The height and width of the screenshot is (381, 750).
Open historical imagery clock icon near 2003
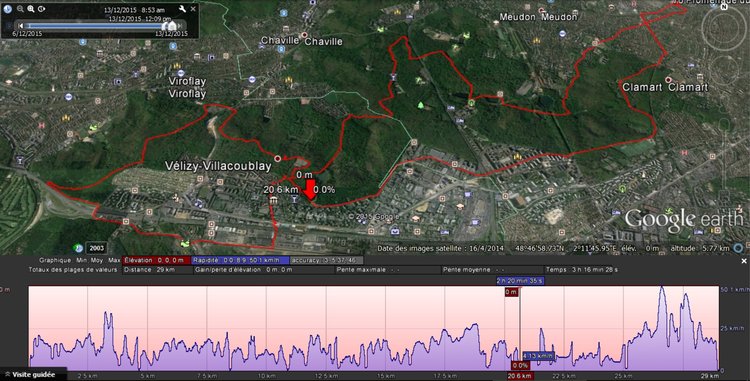pos(78,248)
